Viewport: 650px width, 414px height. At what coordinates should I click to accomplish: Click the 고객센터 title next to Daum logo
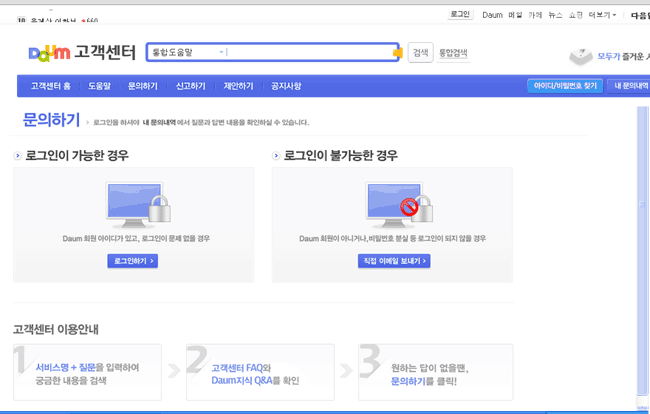coord(105,53)
